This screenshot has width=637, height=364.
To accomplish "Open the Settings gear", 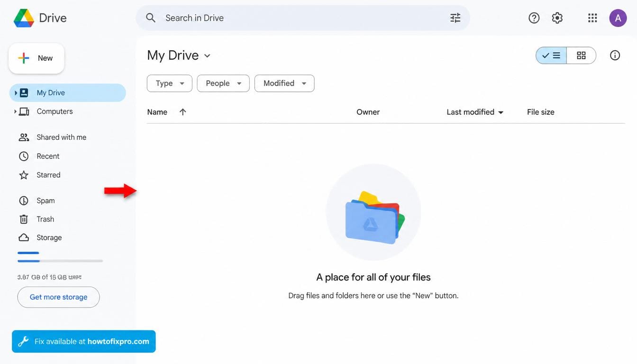I will click(557, 18).
